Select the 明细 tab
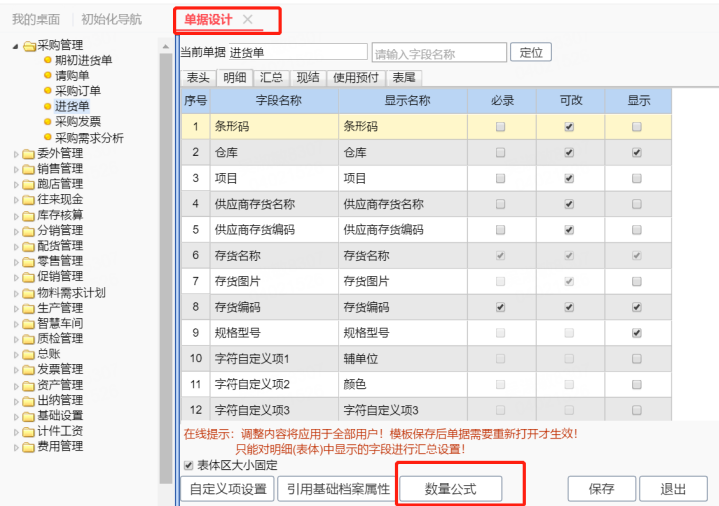The width and height of the screenshot is (719, 506). 235,78
